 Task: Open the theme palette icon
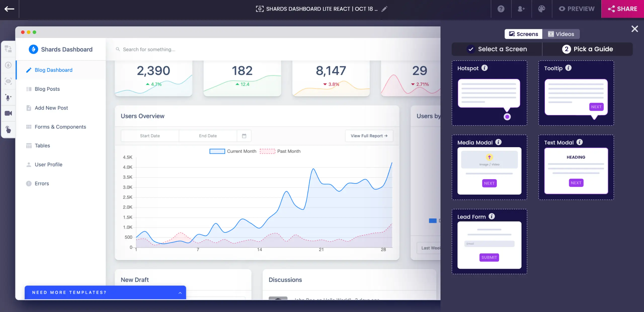coord(542,9)
